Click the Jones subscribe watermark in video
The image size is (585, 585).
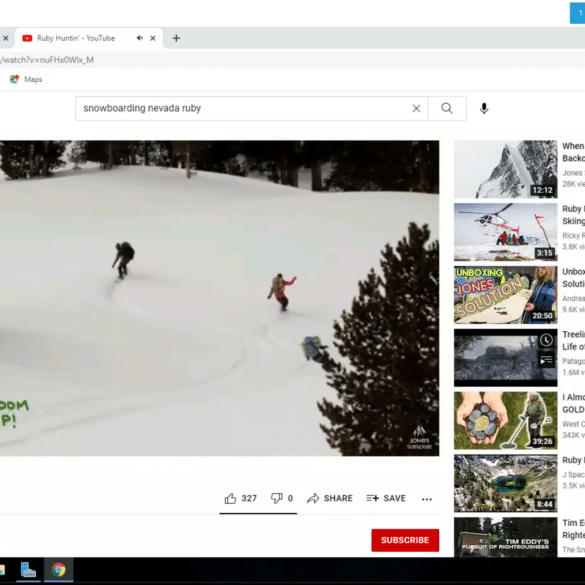pos(419,437)
